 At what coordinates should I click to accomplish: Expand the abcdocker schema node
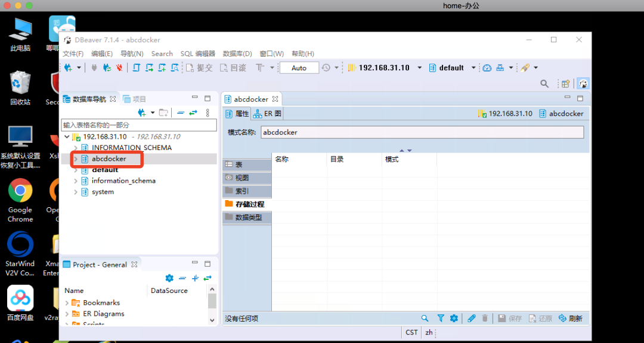76,159
